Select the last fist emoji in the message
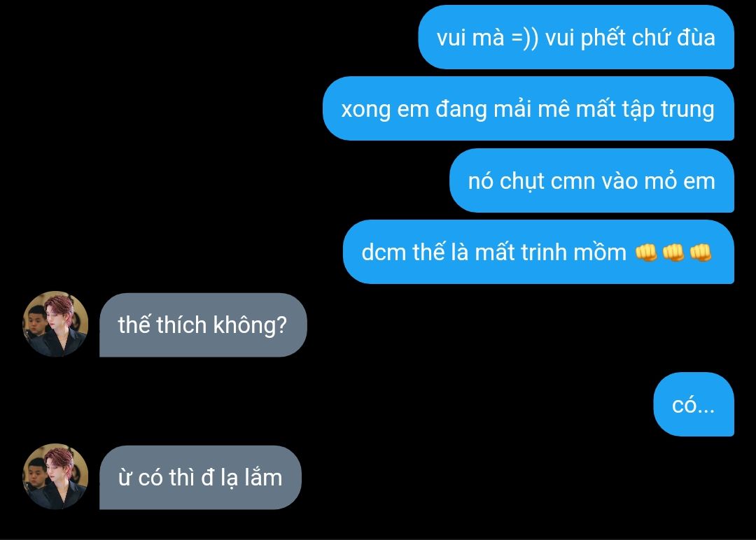The width and height of the screenshot is (756, 540). click(701, 253)
